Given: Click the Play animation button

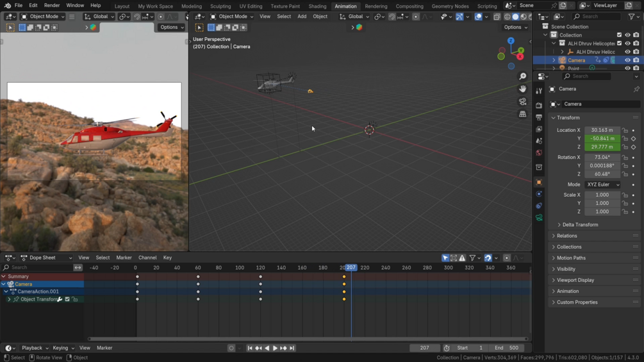Looking at the screenshot, I should tap(275, 348).
